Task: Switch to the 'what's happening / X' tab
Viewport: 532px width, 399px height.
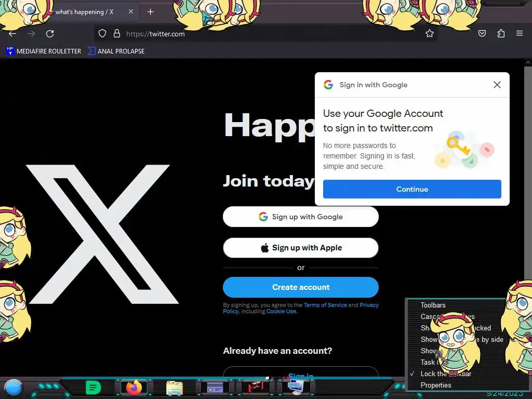Action: [85, 12]
